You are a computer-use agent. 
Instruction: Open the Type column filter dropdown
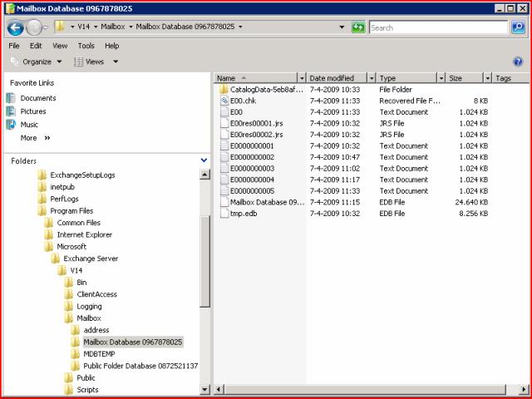[x=441, y=78]
